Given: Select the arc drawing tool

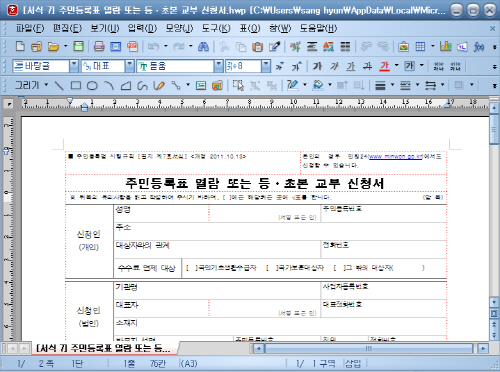Looking at the screenshot, I should tap(109, 86).
